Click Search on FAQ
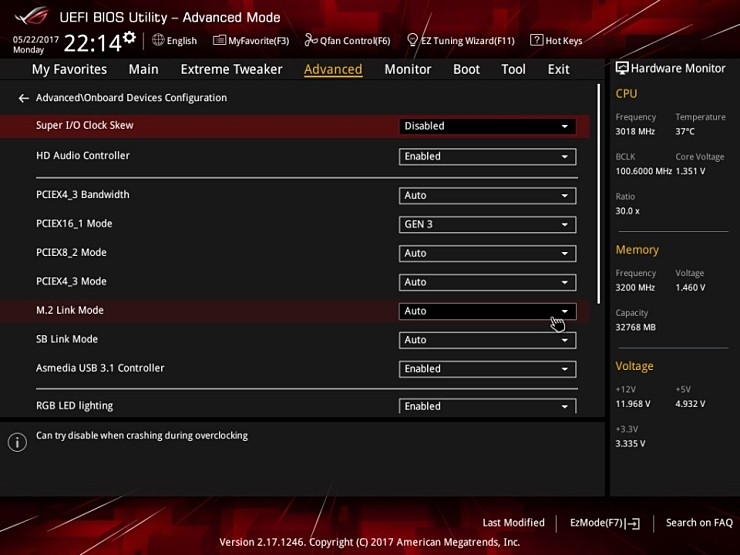 [699, 523]
